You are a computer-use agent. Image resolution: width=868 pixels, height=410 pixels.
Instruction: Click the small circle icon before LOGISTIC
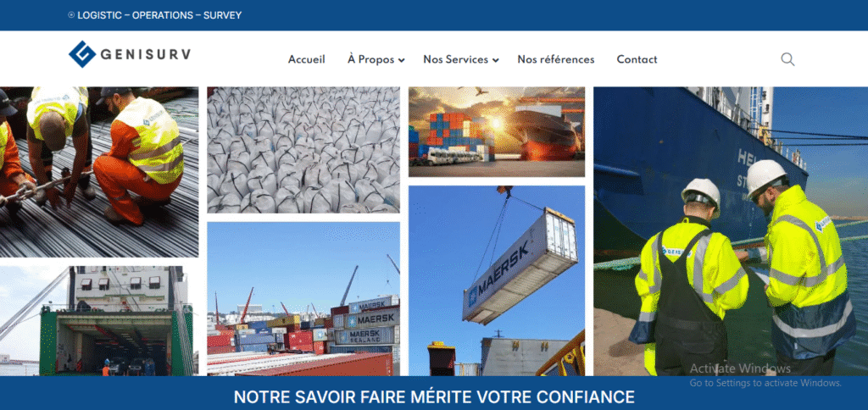71,15
